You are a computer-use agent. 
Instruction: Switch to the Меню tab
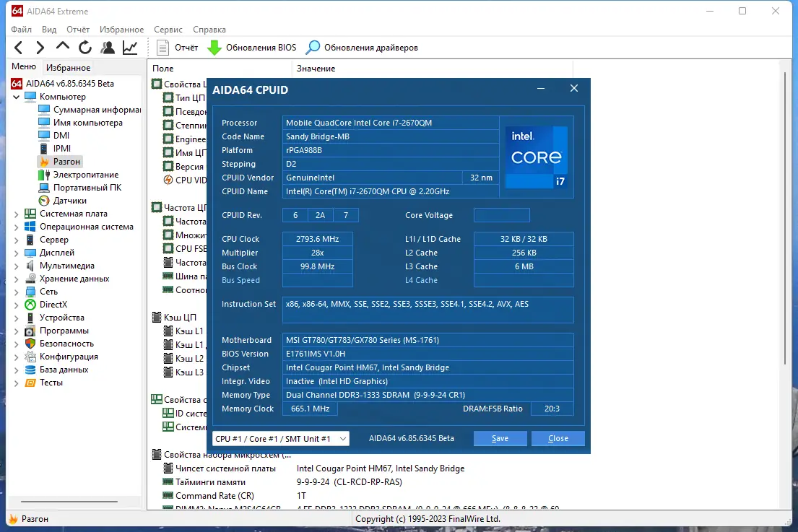pyautogui.click(x=24, y=66)
